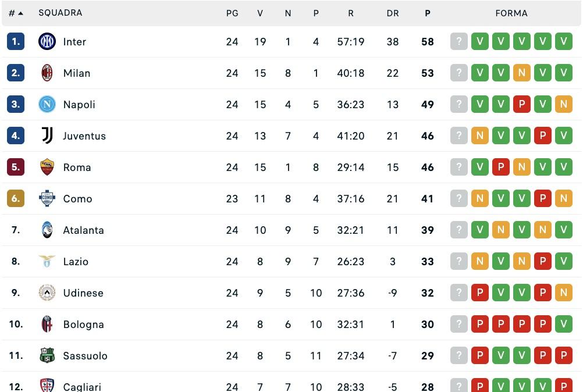Click the Bologna team badge

(x=47, y=324)
